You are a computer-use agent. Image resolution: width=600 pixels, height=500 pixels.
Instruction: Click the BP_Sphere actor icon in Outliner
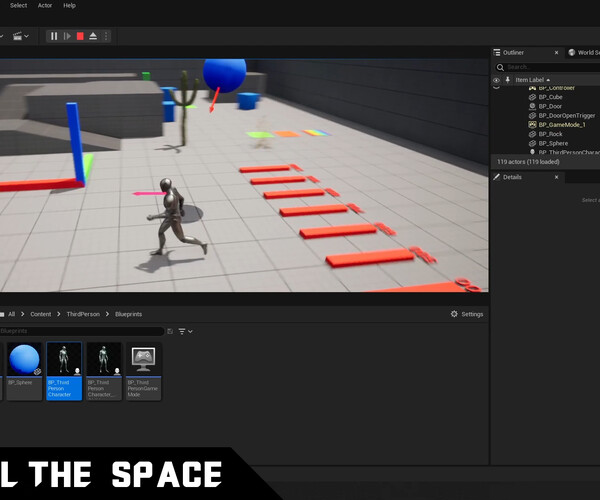pos(532,143)
